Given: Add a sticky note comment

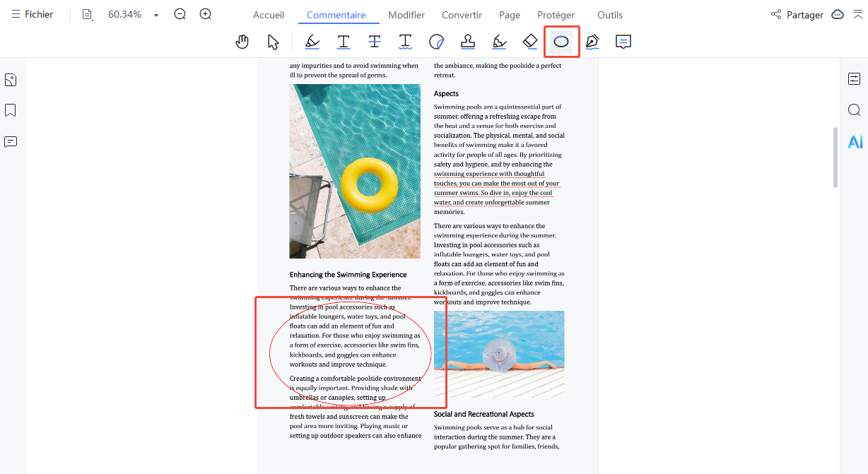Looking at the screenshot, I should click(623, 42).
